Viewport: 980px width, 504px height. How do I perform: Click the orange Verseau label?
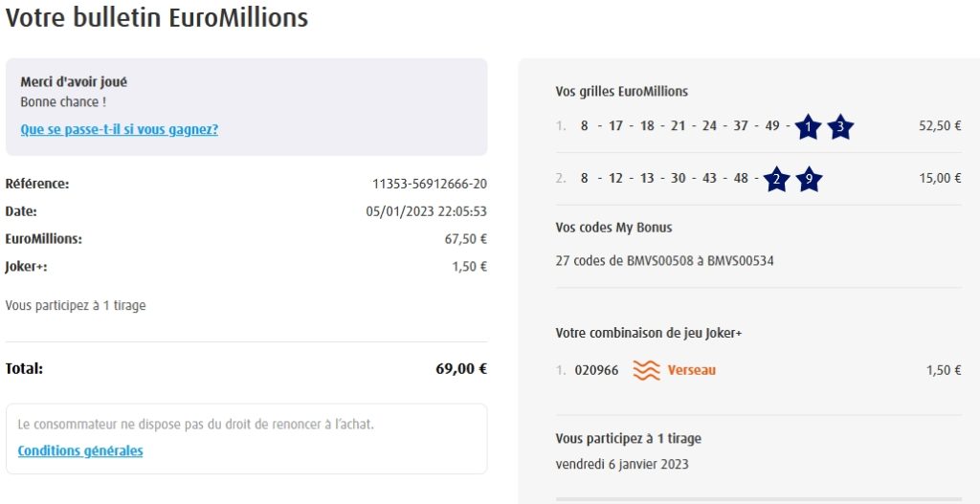691,370
